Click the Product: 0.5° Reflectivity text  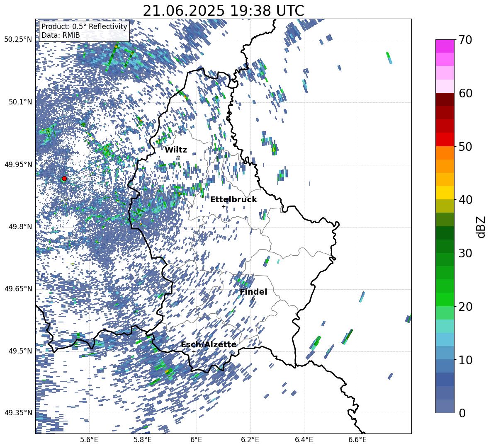(84, 27)
